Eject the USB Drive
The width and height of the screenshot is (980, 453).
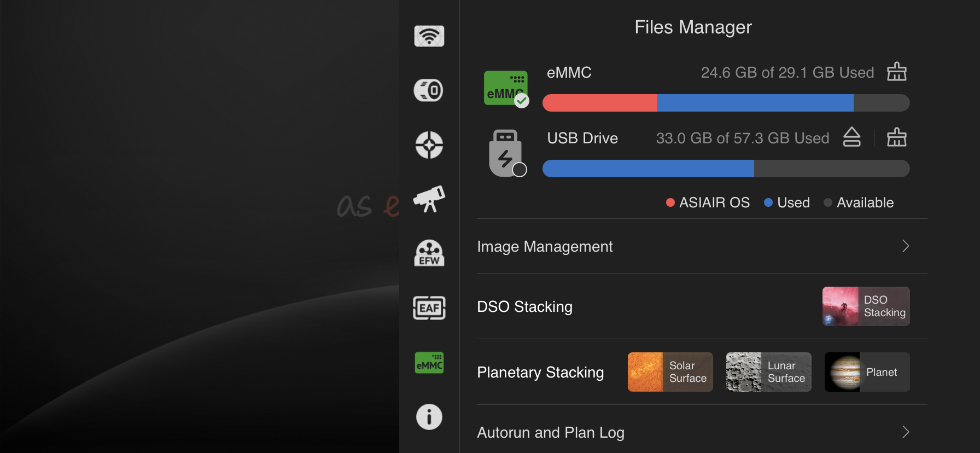851,137
